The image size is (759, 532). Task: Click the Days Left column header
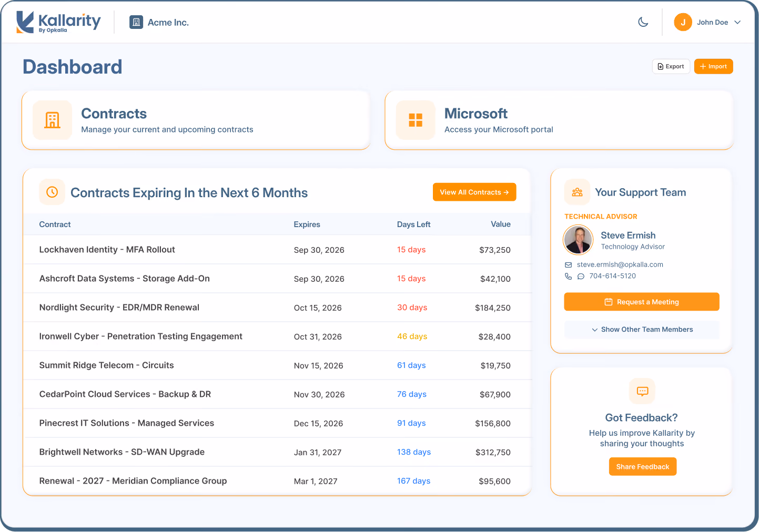point(413,224)
